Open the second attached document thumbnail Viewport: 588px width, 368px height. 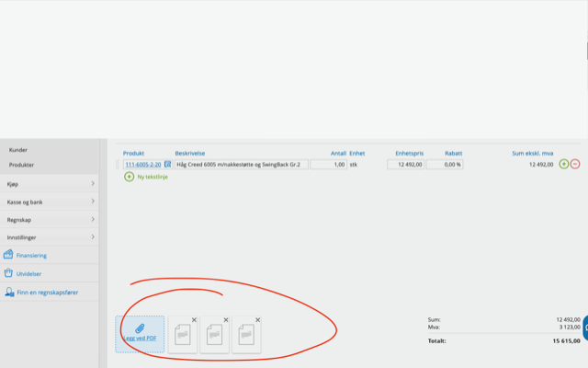(214, 335)
